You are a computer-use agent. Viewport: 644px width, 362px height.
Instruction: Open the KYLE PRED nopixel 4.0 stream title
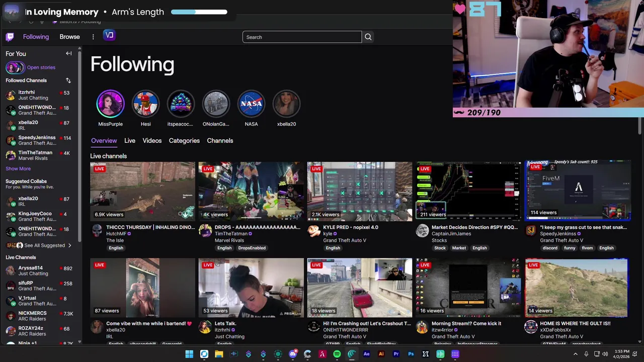(351, 227)
